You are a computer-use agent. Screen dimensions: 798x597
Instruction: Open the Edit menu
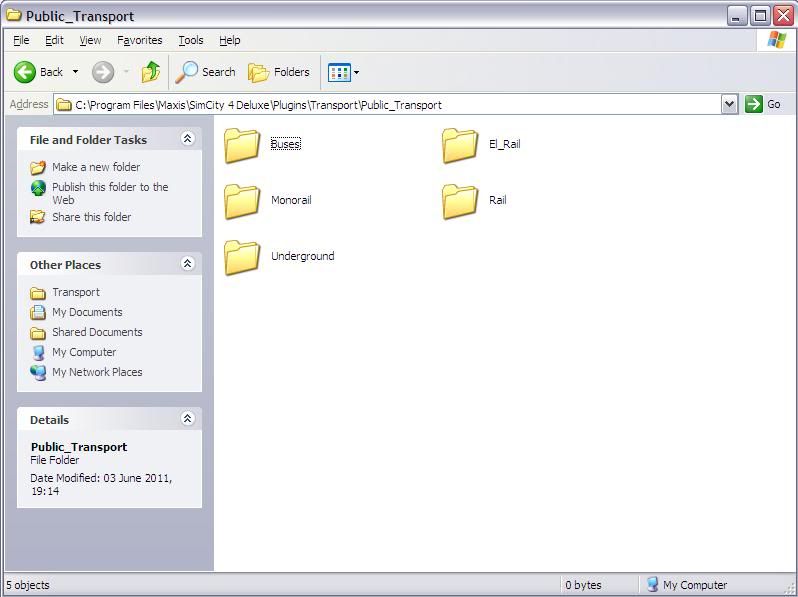tap(54, 40)
